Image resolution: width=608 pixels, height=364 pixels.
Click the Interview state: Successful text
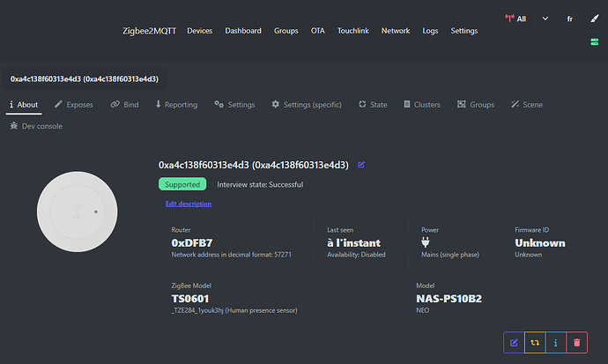point(260,184)
